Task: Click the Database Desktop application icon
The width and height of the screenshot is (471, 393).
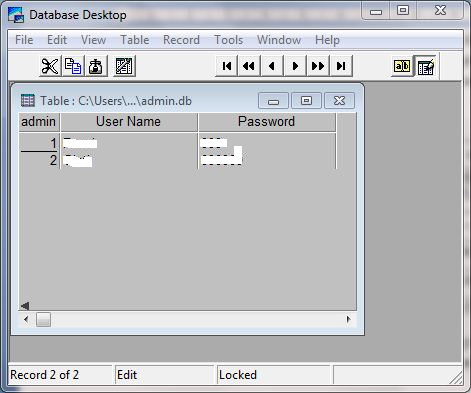Action: (x=16, y=15)
